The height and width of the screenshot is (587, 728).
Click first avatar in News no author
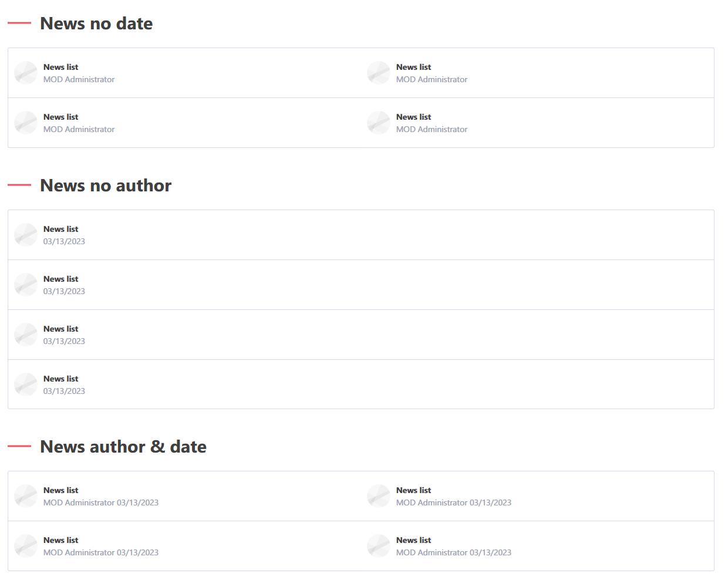pos(26,235)
